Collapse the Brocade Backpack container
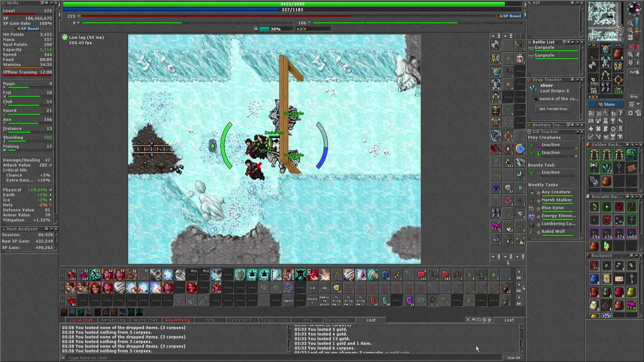The width and height of the screenshot is (644, 362). coord(636,197)
